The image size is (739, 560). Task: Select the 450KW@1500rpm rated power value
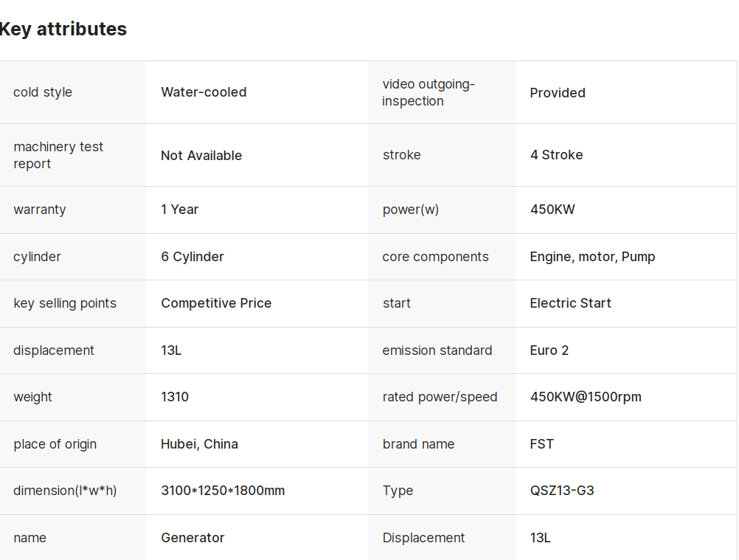(586, 397)
